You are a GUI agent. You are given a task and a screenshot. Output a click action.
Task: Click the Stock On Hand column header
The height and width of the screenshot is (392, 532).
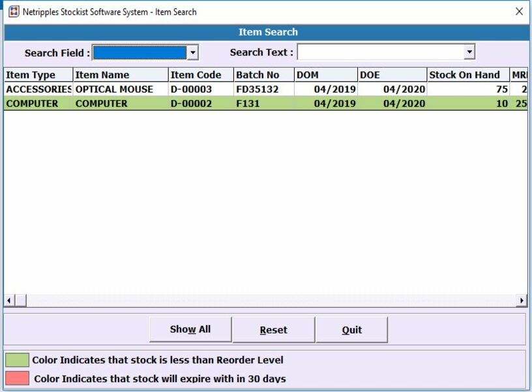[x=468, y=74]
